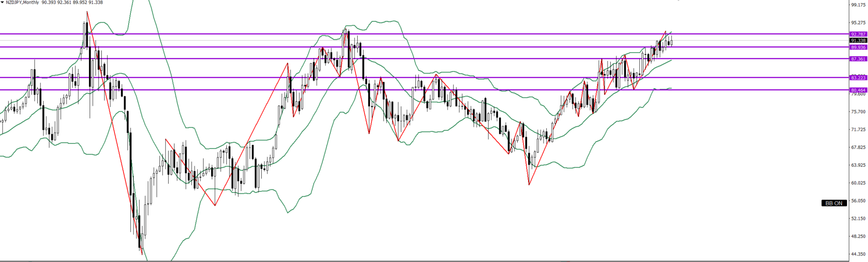Click the black 91.338 current price label
The width and height of the screenshot is (868, 262).
(x=858, y=40)
